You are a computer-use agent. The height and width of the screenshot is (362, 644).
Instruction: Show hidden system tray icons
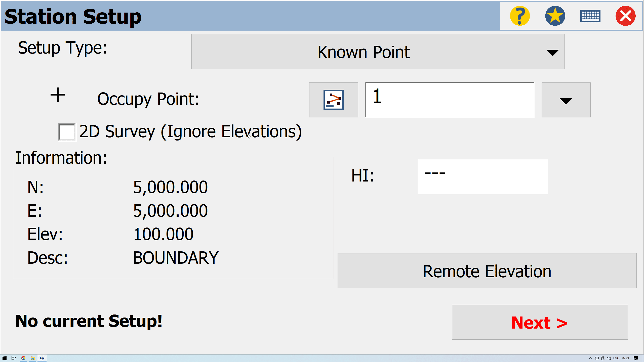[590, 358]
